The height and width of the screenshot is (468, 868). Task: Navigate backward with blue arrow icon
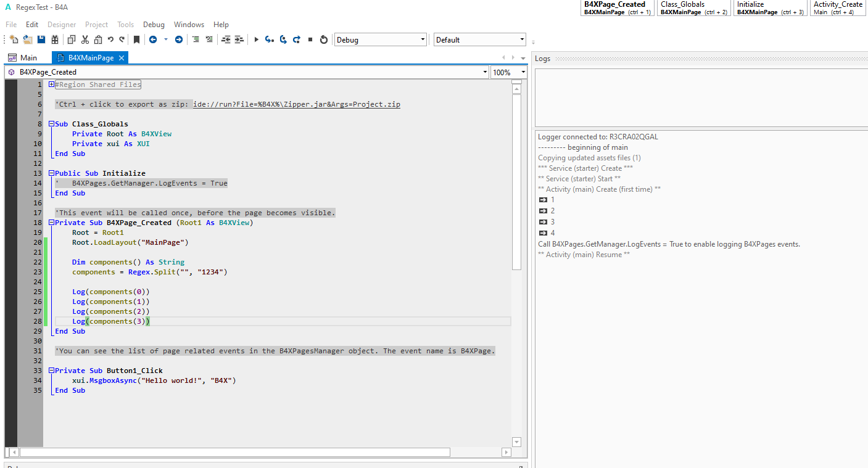(152, 39)
